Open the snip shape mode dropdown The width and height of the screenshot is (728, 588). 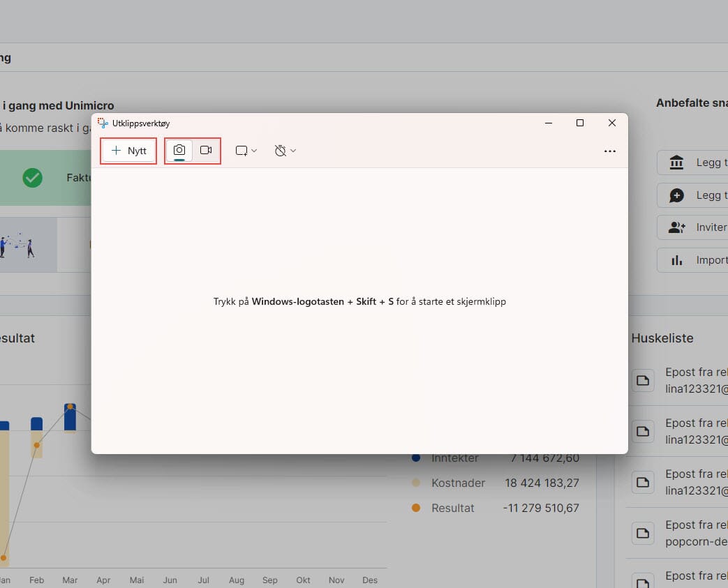coord(246,151)
